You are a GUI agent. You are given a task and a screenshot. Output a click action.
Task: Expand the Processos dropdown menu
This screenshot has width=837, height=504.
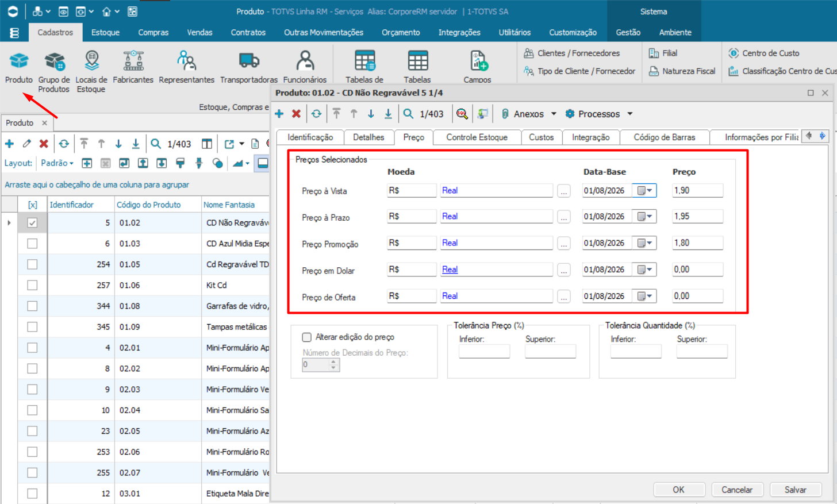[629, 114]
